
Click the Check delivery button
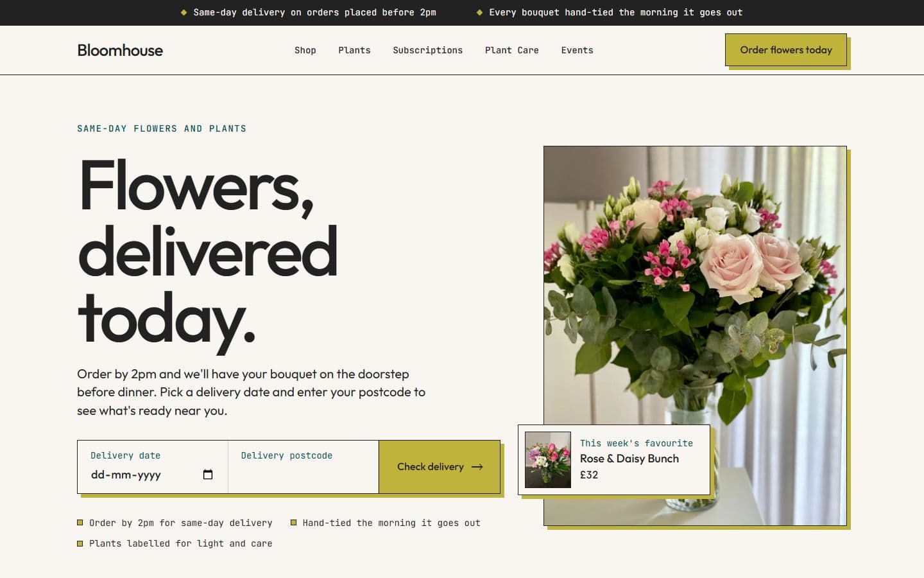(440, 467)
